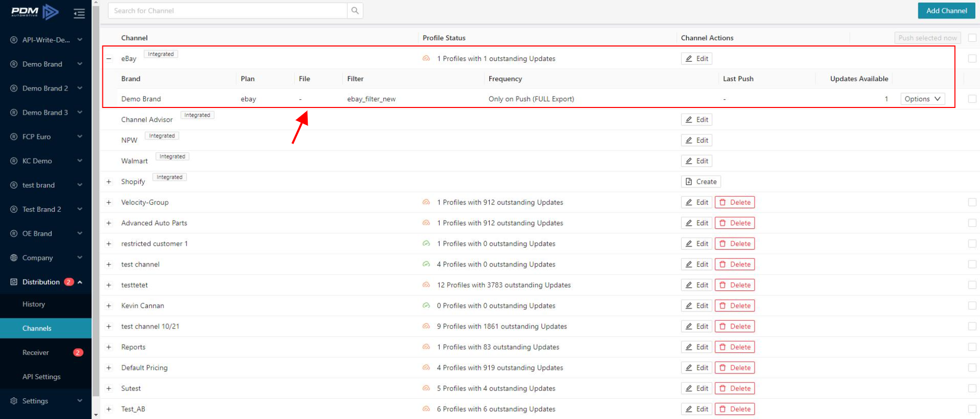
Task: Click the Kevin Cannan green status icon
Action: point(426,305)
